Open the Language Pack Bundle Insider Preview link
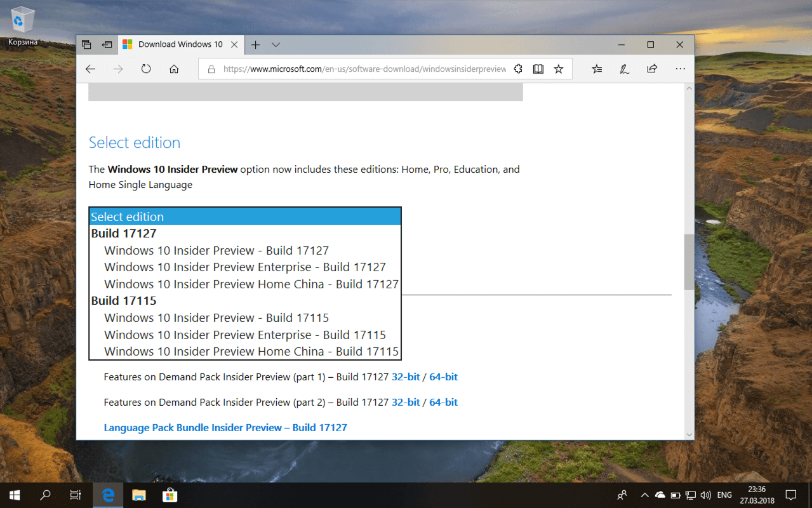The width and height of the screenshot is (812, 508). click(225, 427)
